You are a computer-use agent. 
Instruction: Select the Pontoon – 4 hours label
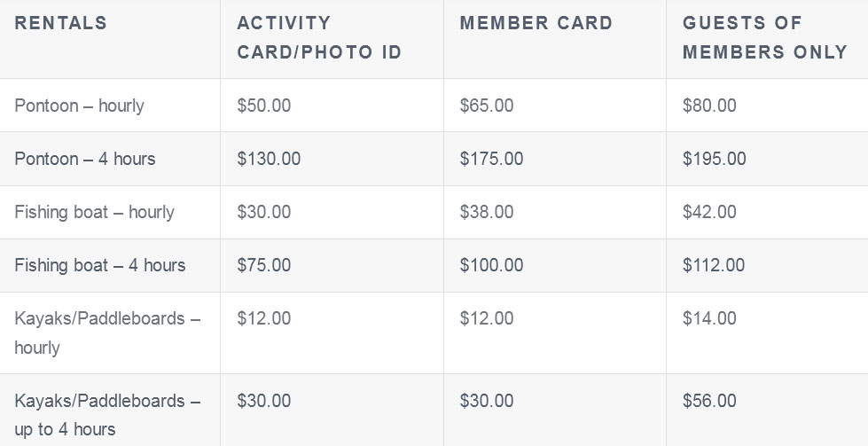pyautogui.click(x=85, y=159)
